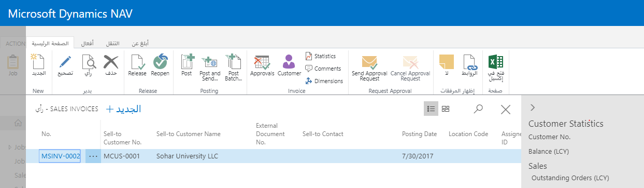Switch to list view layout
The height and width of the screenshot is (188, 644).
(431, 109)
